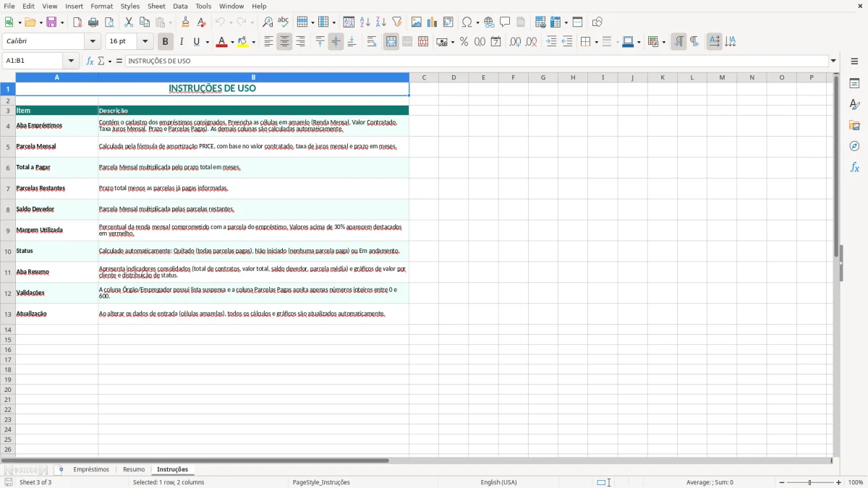This screenshot has width=868, height=488.
Task: Toggle the AutoFilter funnel icon
Action: point(396,22)
